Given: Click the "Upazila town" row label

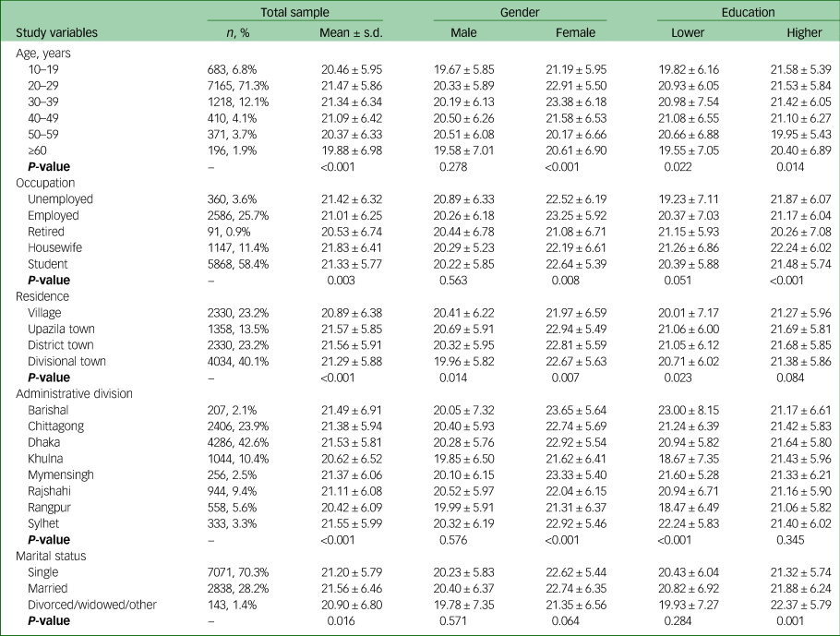Looking at the screenshot, I should coord(61,329).
